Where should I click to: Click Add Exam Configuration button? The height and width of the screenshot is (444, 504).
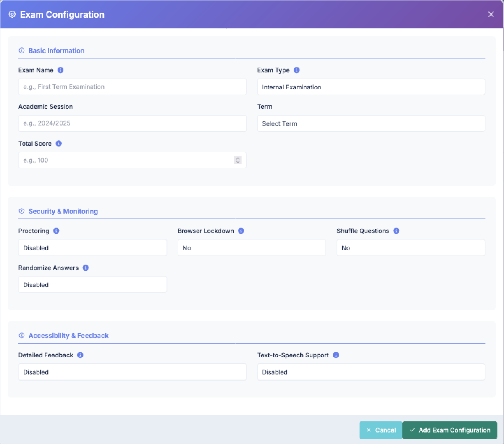[450, 430]
